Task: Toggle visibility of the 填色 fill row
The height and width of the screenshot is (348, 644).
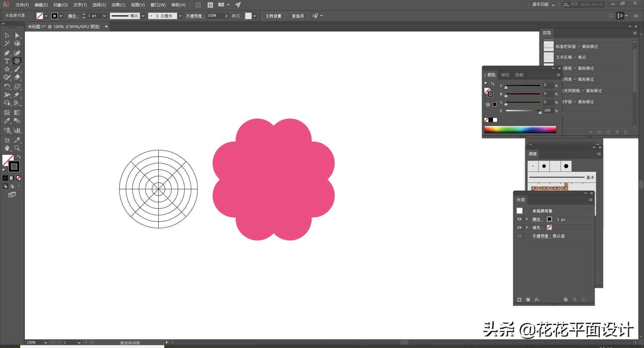Action: (x=519, y=227)
